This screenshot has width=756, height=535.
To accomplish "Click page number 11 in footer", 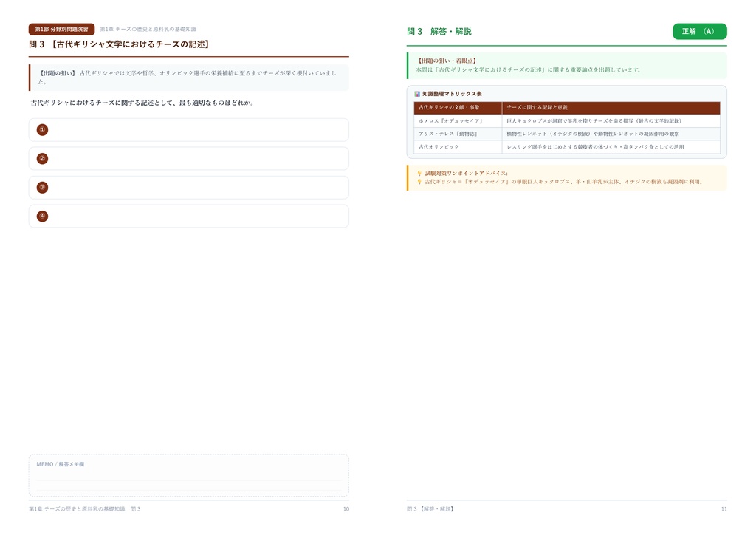I will (724, 509).
